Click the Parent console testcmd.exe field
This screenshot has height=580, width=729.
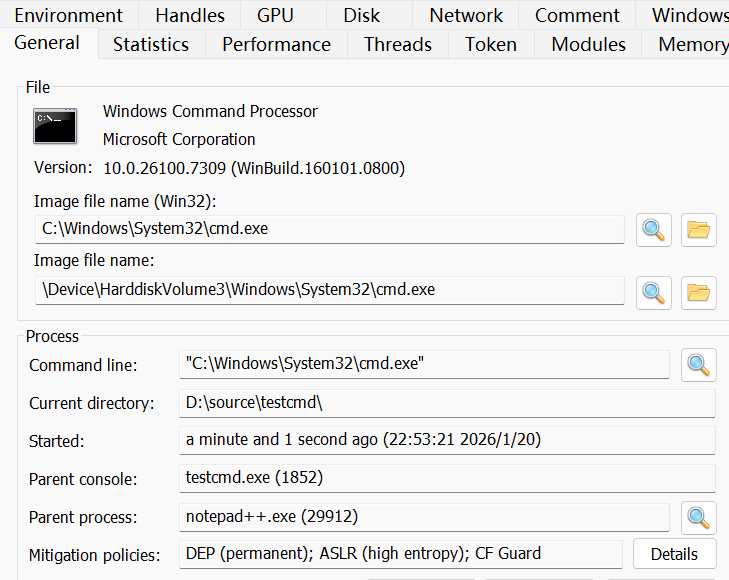(448, 478)
